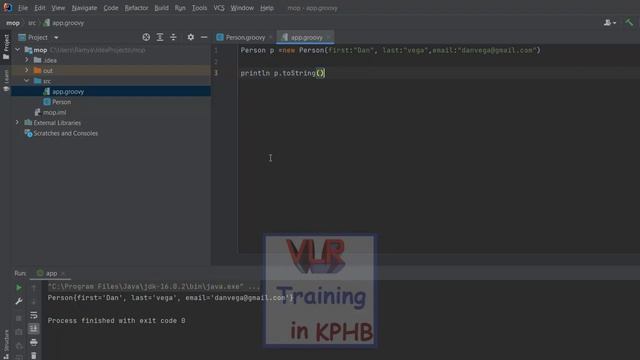This screenshot has width=640, height=360.
Task: Click Scratches and Consoles icon
Action: point(28,133)
